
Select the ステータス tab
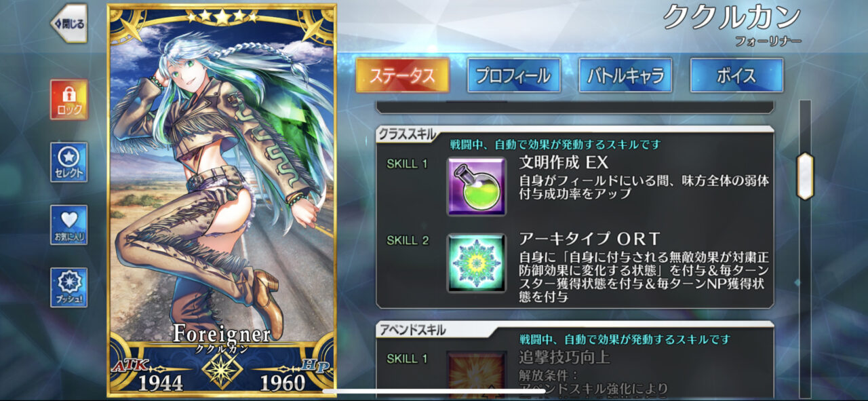click(403, 75)
